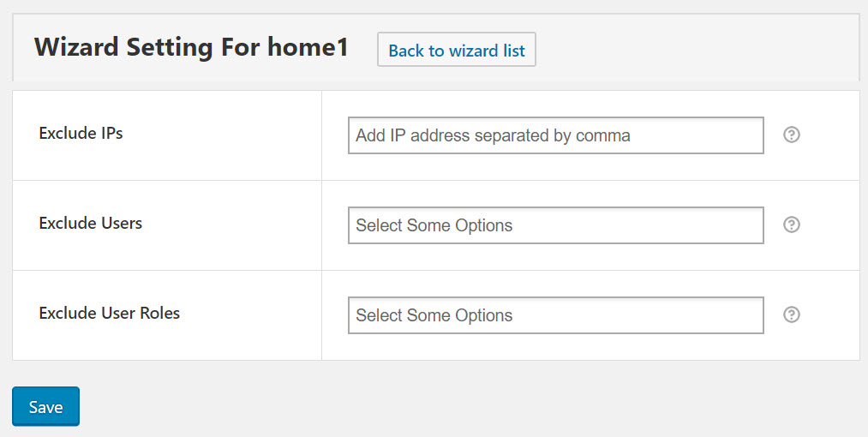Open the Exclude Users multi-select dropdown

coord(556,225)
